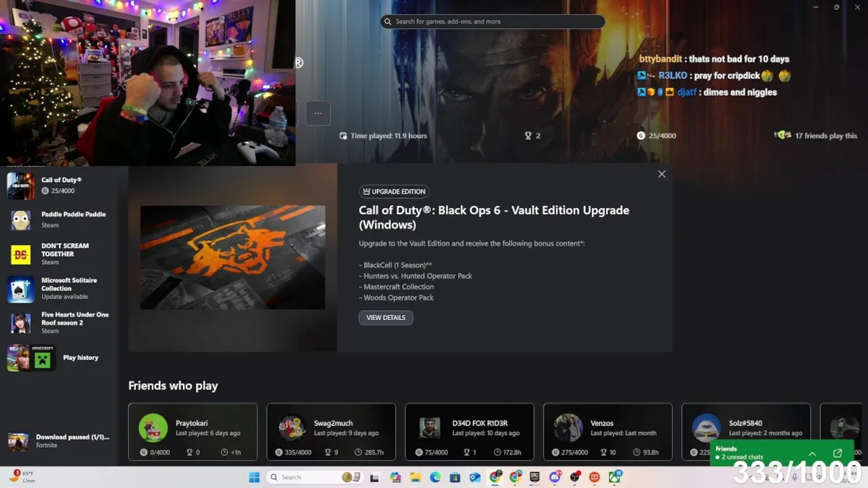Click the Call of Duty sidebar cover icon
Image resolution: width=868 pixels, height=488 pixels.
[x=20, y=186]
